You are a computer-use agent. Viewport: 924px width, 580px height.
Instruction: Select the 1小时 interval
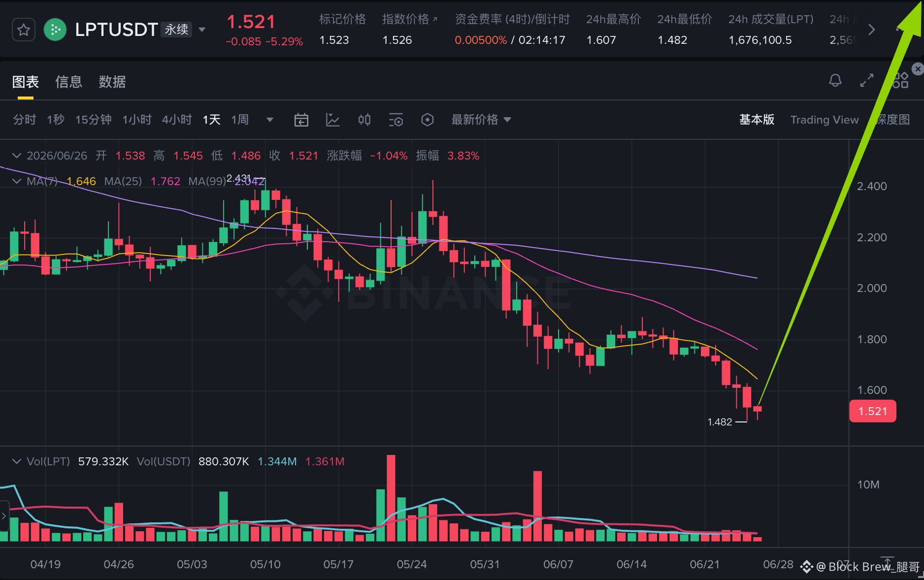tap(137, 120)
